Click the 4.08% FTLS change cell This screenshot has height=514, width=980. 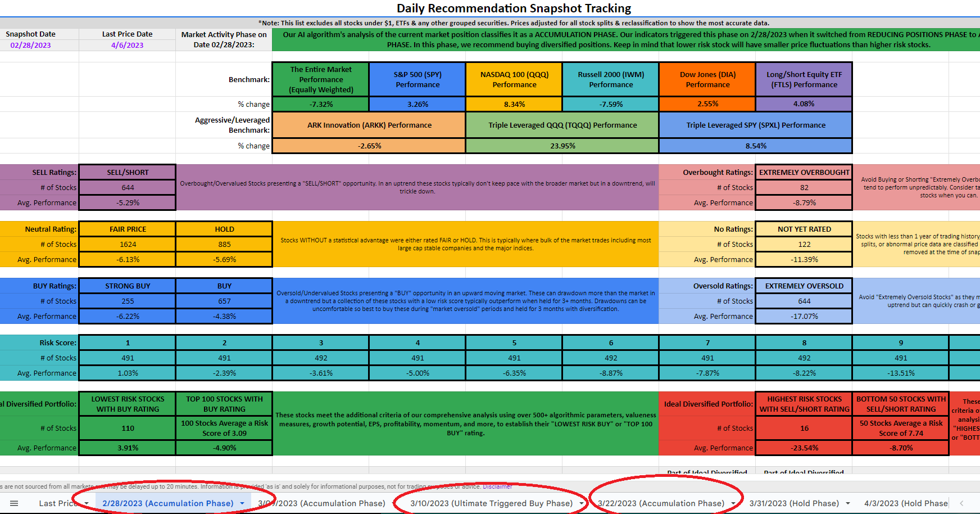coord(804,104)
